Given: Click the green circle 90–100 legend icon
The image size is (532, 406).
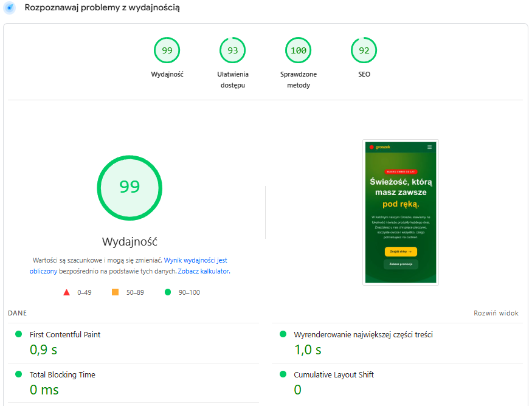Looking at the screenshot, I should click(x=168, y=292).
